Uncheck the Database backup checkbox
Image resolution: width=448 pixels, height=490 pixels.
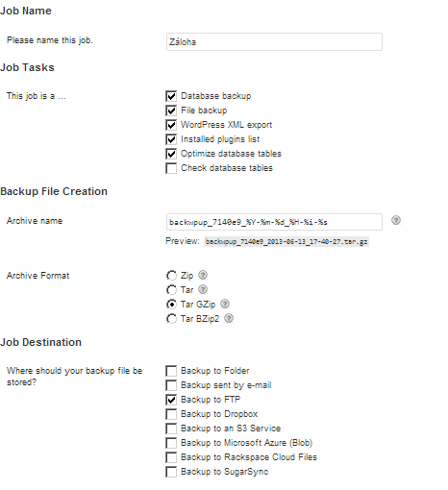pos(171,96)
